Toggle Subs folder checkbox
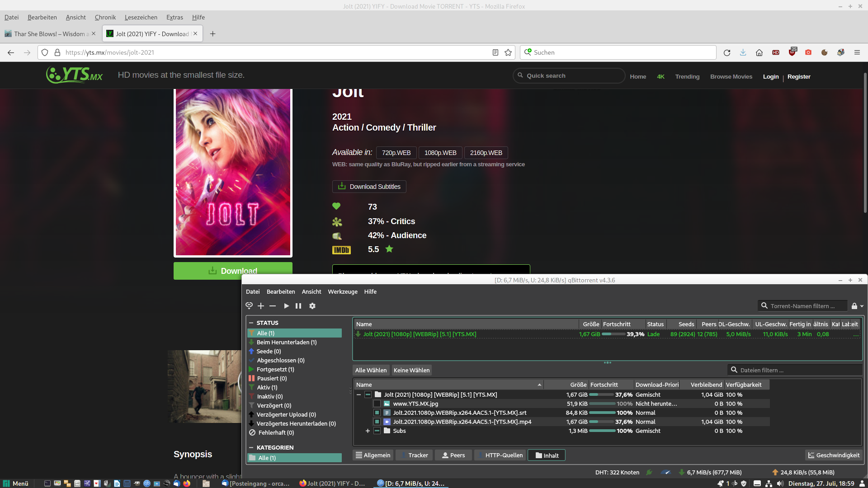Viewport: 868px width, 488px height. (377, 431)
